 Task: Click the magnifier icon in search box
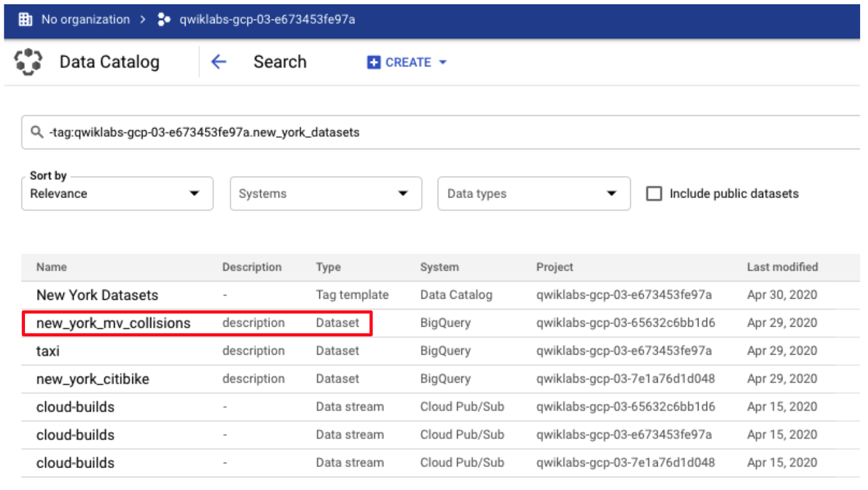(x=37, y=132)
